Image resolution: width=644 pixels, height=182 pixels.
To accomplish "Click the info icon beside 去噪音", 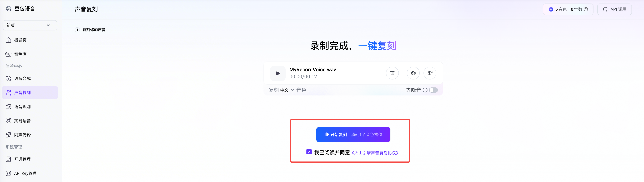I will pyautogui.click(x=425, y=90).
